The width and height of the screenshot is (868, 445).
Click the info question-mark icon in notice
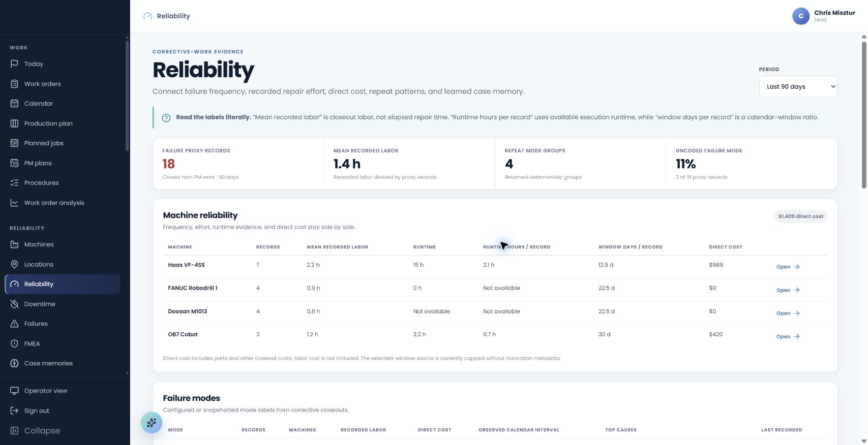166,118
